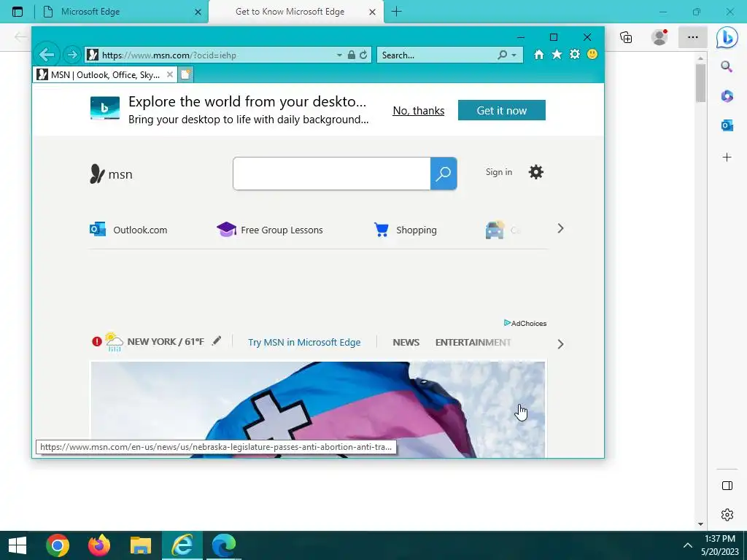Show more MSN quick links chevron
747x560 pixels.
(x=561, y=228)
